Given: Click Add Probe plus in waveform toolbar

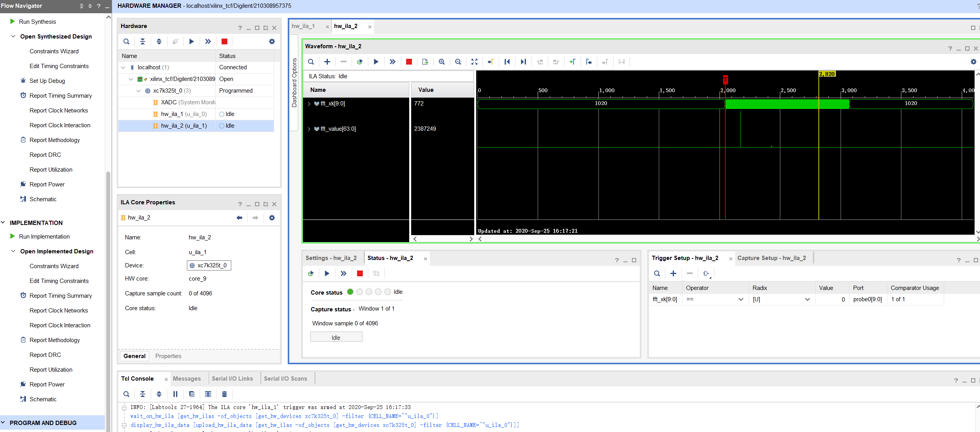Looking at the screenshot, I should pos(327,62).
